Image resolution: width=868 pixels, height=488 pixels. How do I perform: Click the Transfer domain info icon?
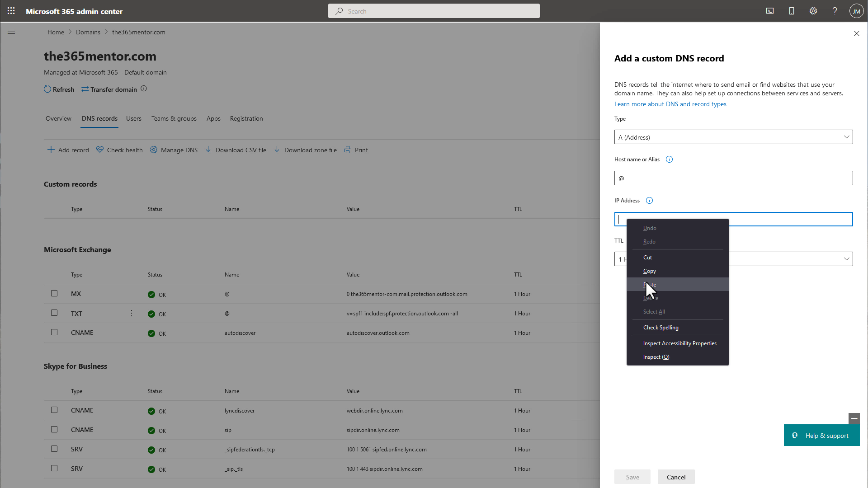(x=144, y=89)
